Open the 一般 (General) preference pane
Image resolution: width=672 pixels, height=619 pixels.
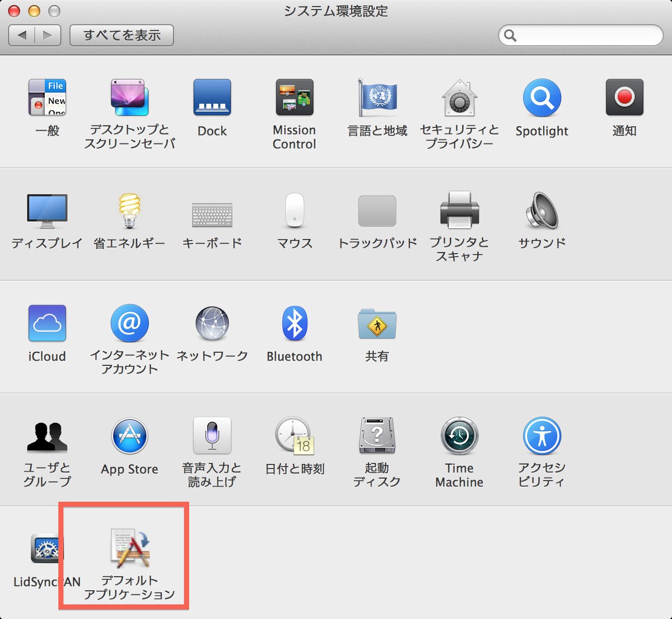[48, 98]
